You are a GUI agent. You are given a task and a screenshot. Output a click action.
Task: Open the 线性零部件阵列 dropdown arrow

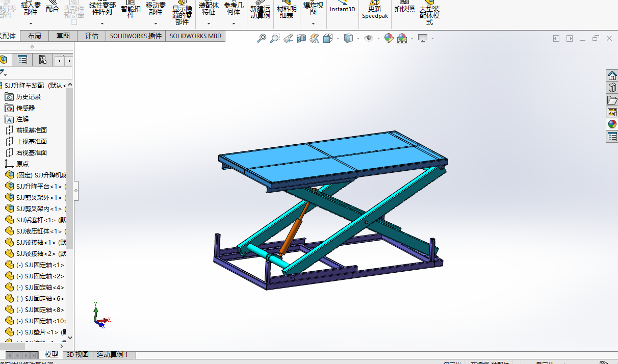pyautogui.click(x=102, y=23)
